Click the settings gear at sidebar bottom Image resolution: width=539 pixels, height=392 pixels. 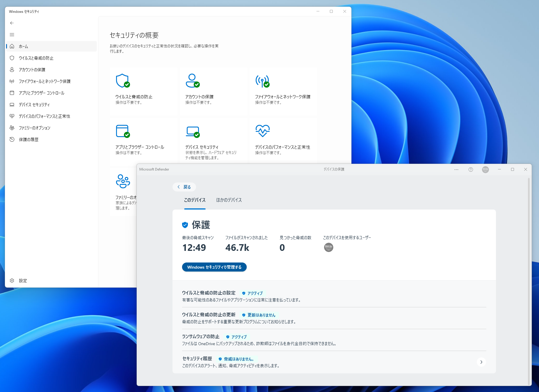pos(12,280)
